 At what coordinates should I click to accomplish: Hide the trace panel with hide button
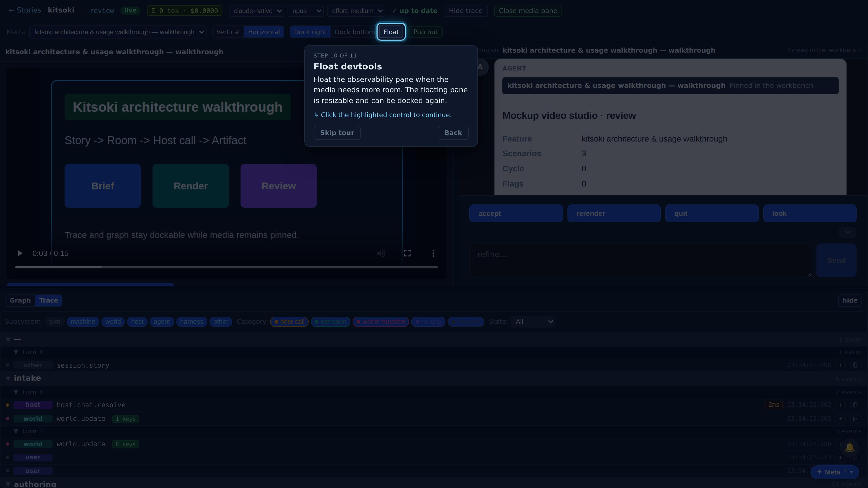coord(850,300)
